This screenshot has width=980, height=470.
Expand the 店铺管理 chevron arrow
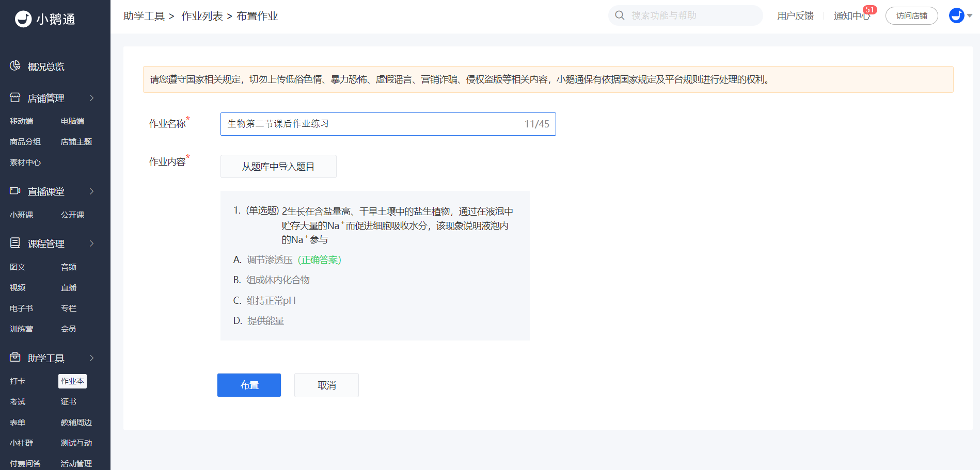click(92, 98)
